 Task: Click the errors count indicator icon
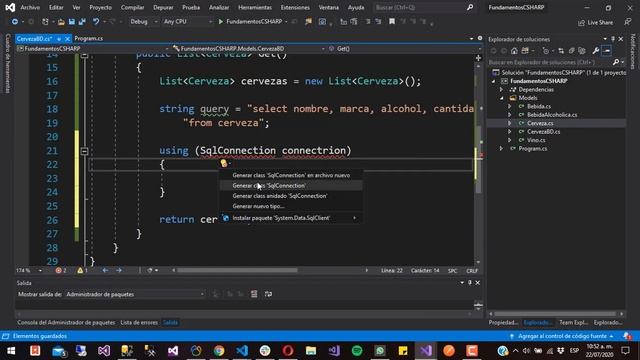(60, 270)
